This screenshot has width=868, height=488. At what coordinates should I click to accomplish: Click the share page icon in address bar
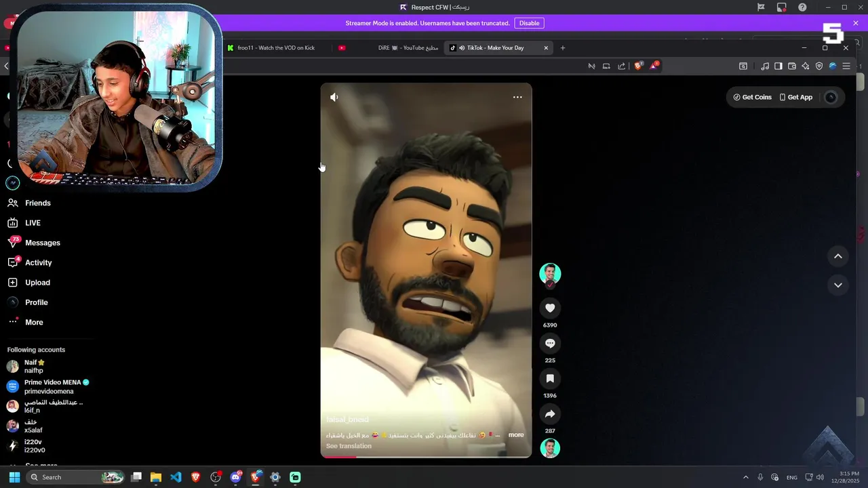(621, 66)
